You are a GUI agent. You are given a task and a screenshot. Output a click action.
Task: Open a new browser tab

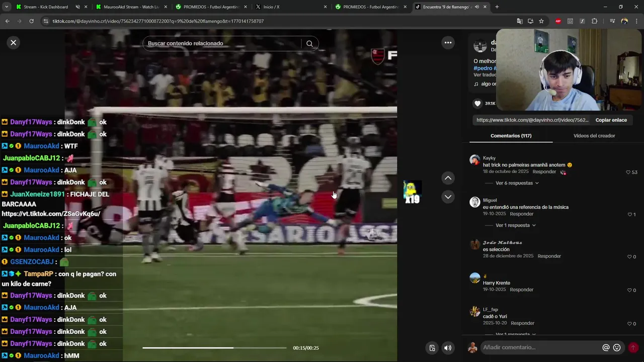(x=497, y=7)
